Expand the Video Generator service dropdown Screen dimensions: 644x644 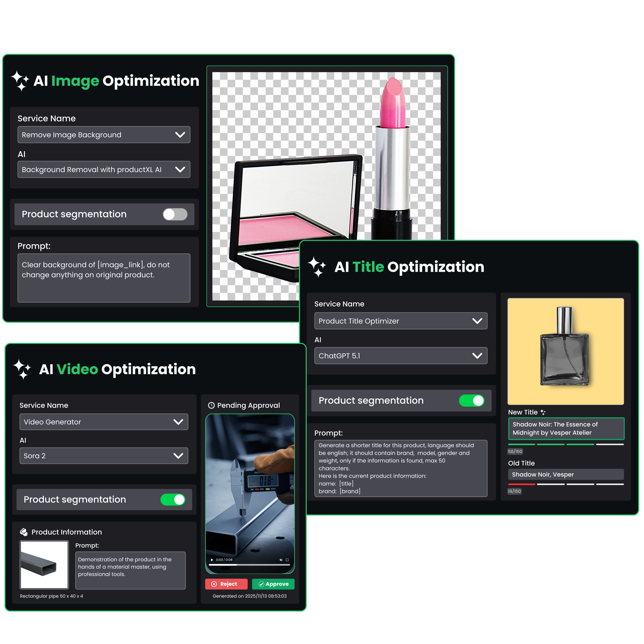point(104,422)
